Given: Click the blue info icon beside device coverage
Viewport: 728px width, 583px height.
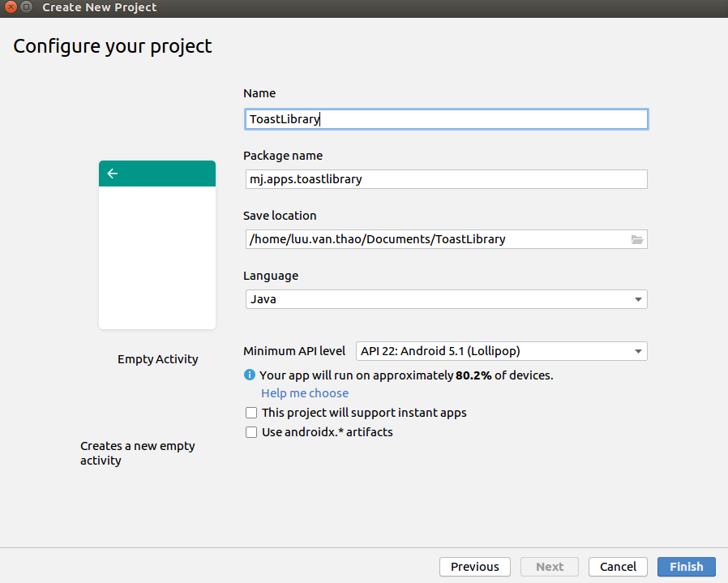Looking at the screenshot, I should click(x=250, y=375).
